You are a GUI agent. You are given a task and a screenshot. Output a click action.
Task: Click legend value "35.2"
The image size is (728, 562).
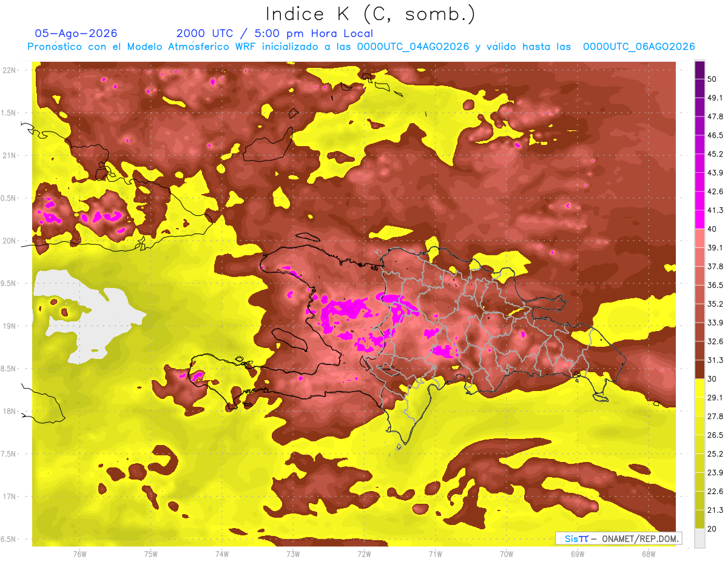[x=715, y=304]
